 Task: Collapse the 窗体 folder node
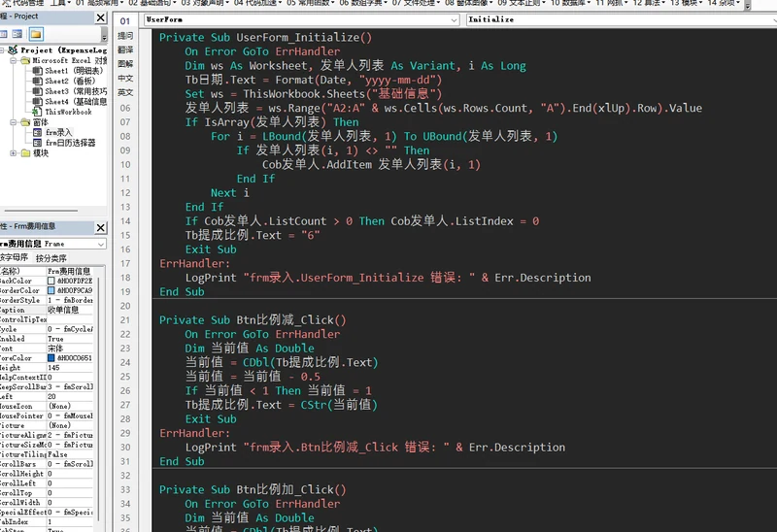14,122
